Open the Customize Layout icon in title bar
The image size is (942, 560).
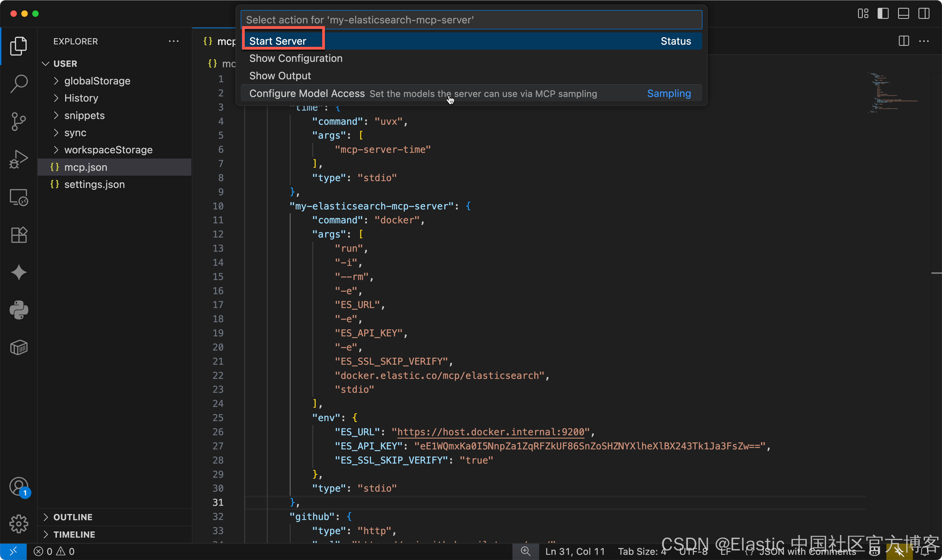[x=863, y=14]
